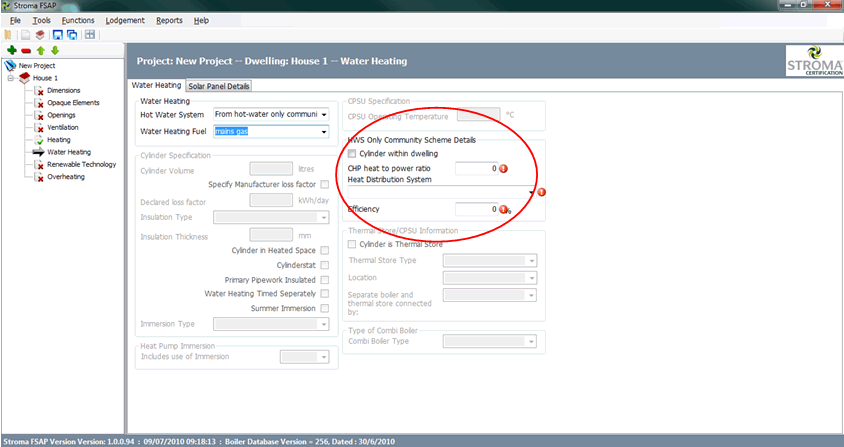
Task: Open the Separate boiler connected by dropdown
Action: click(490, 295)
